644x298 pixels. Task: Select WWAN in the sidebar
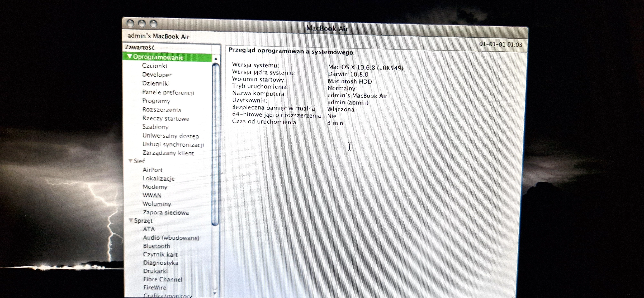pyautogui.click(x=152, y=195)
